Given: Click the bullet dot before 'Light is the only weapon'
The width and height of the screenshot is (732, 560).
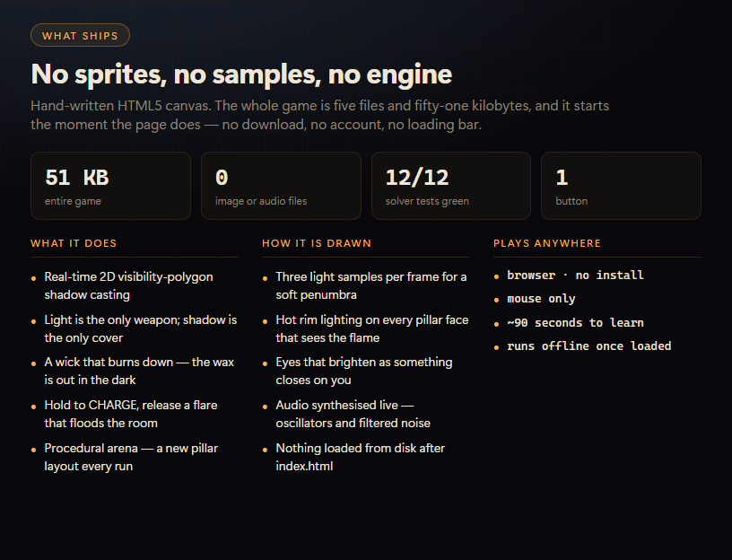Looking at the screenshot, I should pos(33,321).
